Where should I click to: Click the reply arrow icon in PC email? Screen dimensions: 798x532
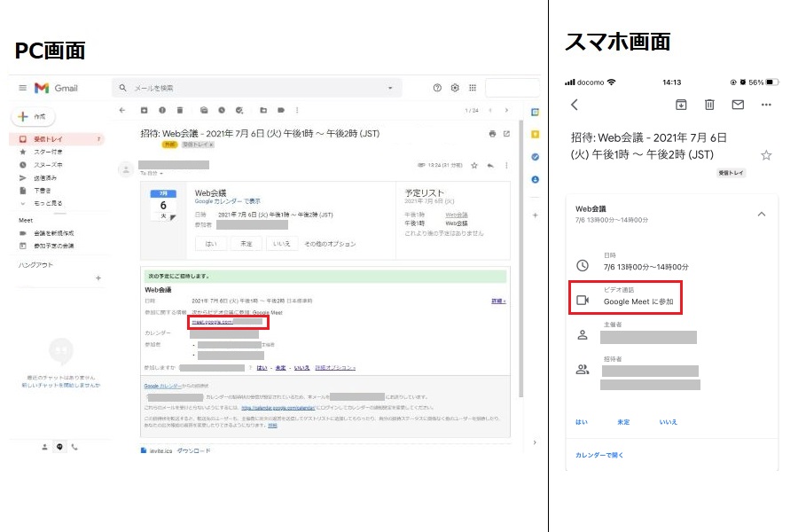(489, 165)
